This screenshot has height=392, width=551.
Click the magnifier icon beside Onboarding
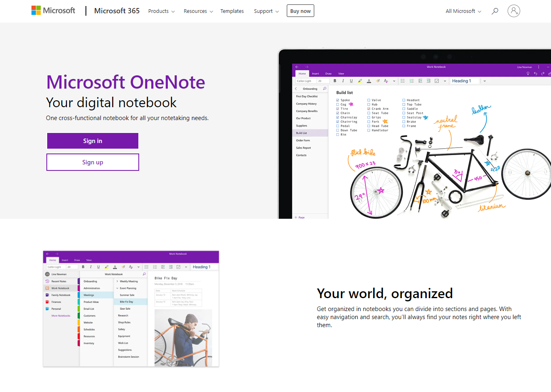pos(324,89)
